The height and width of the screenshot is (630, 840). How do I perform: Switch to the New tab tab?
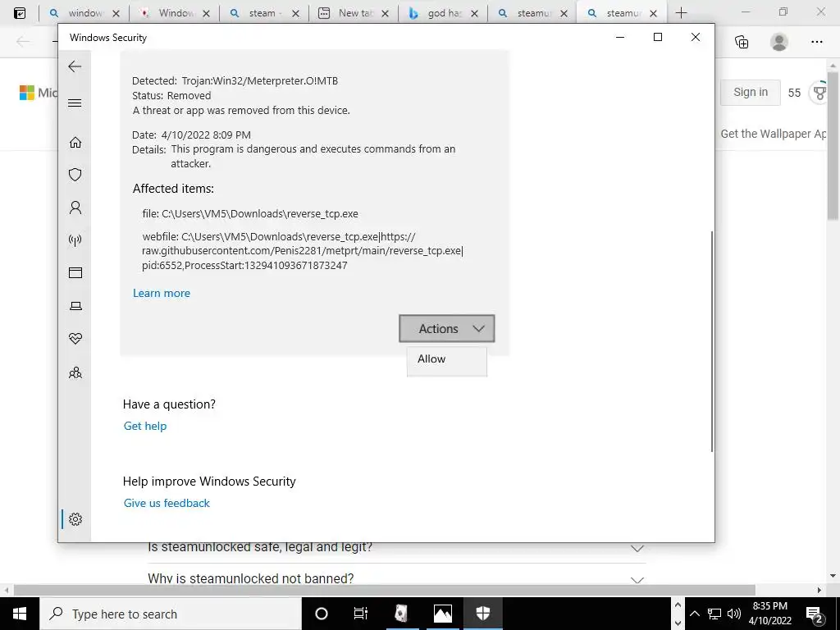click(x=354, y=13)
